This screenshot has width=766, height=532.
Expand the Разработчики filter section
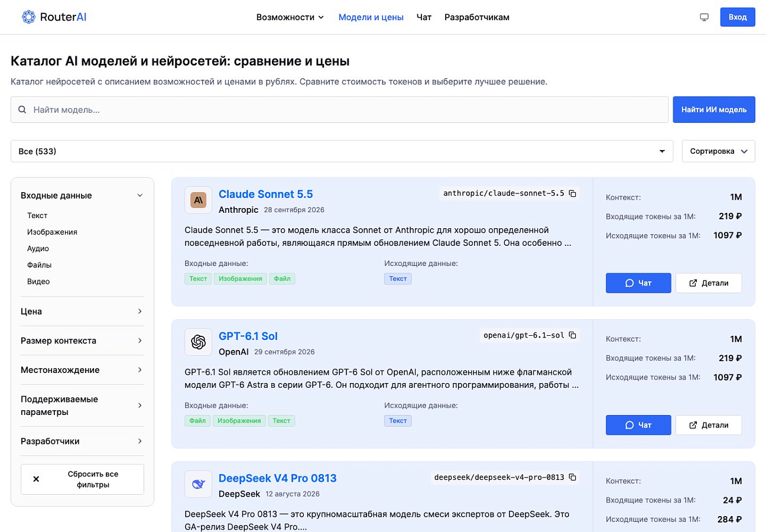[x=82, y=441]
